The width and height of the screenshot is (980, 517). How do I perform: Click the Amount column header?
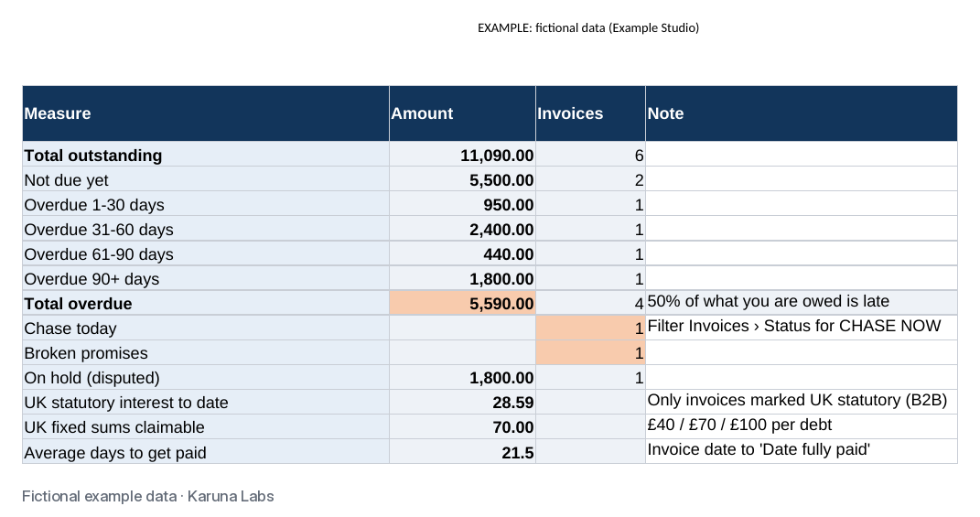coord(462,113)
